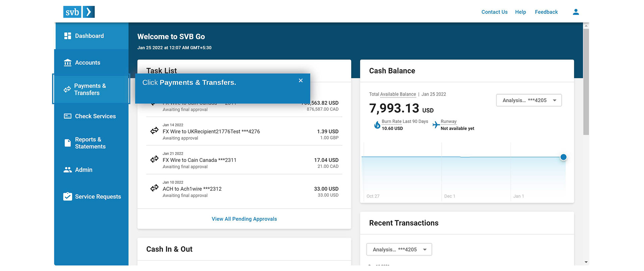The image size is (644, 271).
Task: Click the Accounts bank building icon
Action: click(67, 63)
